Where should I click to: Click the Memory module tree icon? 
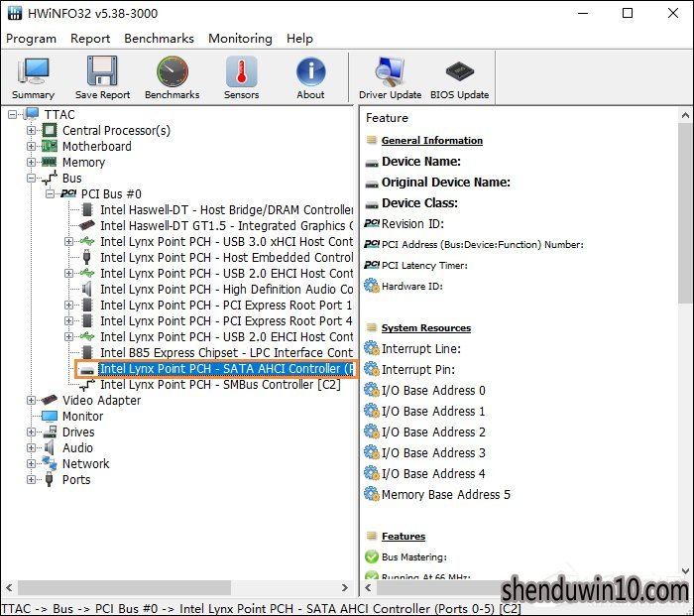(x=50, y=162)
